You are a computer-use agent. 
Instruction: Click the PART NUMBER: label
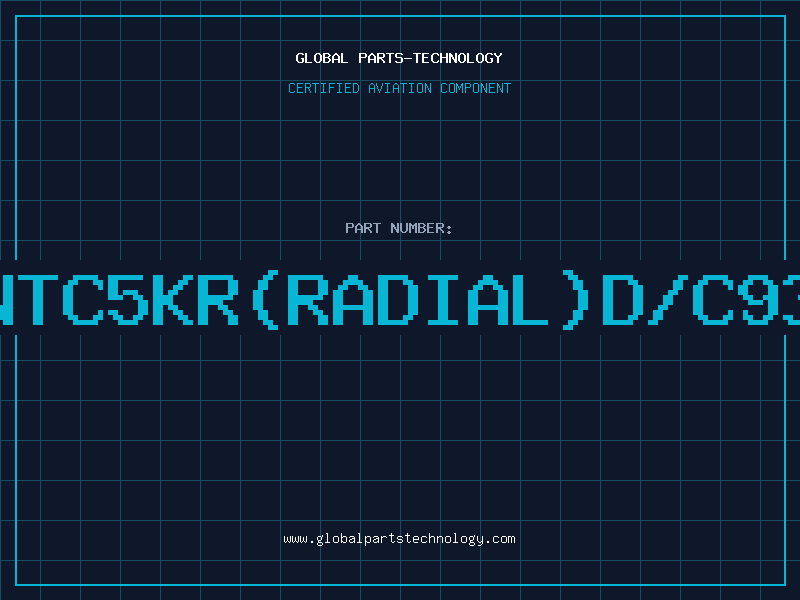[x=399, y=228]
